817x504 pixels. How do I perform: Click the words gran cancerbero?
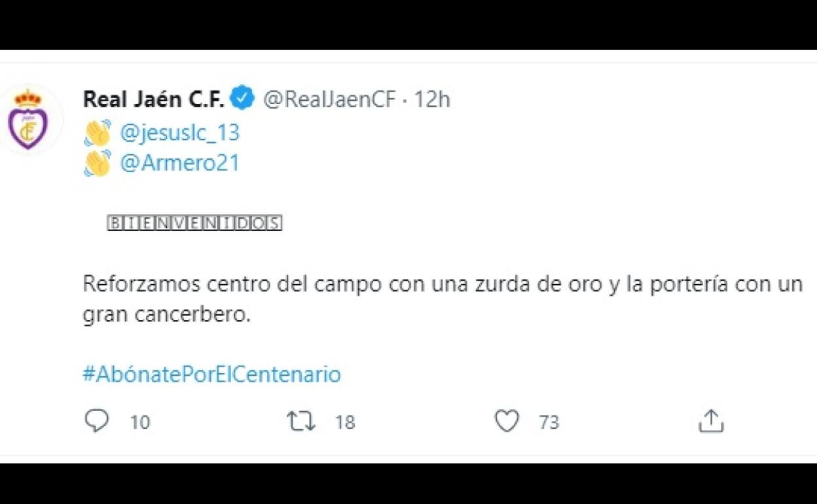[x=166, y=315]
